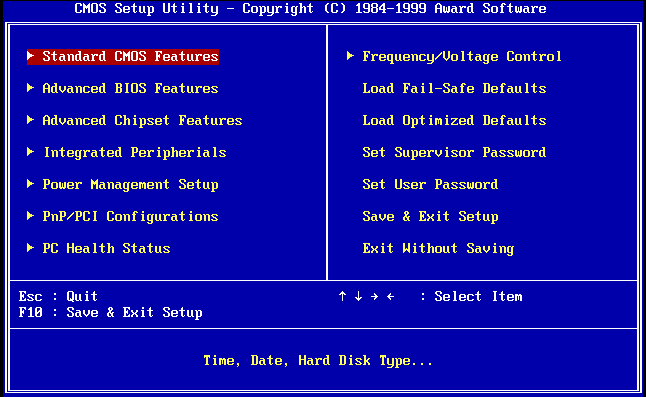Select PnP/PCI Configurations
Screen dimensions: 646x397
[130, 217]
